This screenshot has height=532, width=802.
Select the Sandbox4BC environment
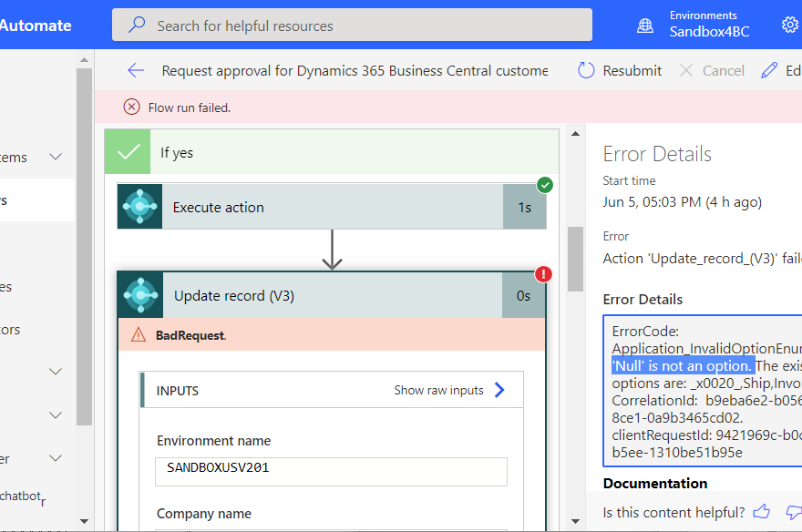pos(709,32)
